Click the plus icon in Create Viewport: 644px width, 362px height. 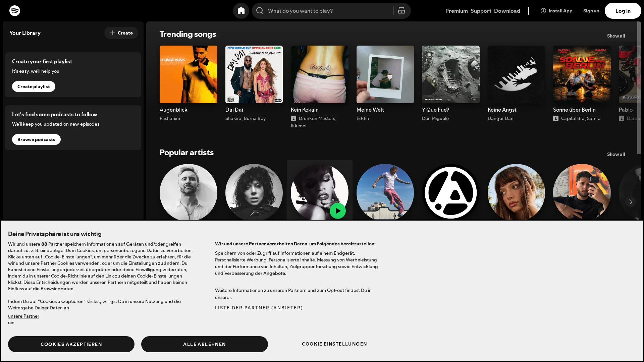click(x=112, y=33)
